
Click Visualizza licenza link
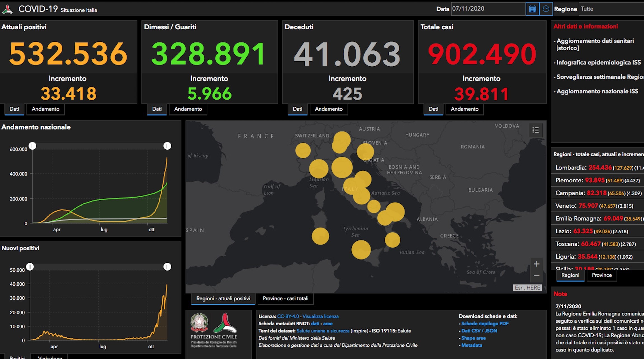tap(320, 316)
